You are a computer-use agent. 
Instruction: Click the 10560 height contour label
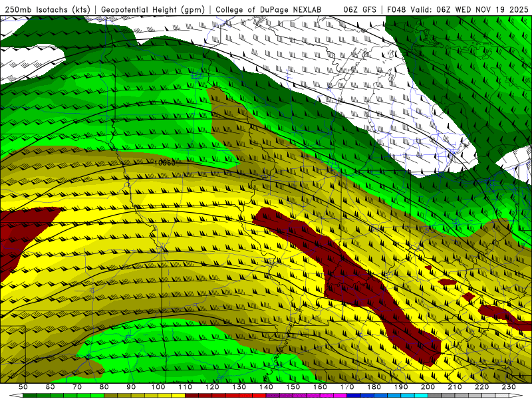click(x=165, y=163)
